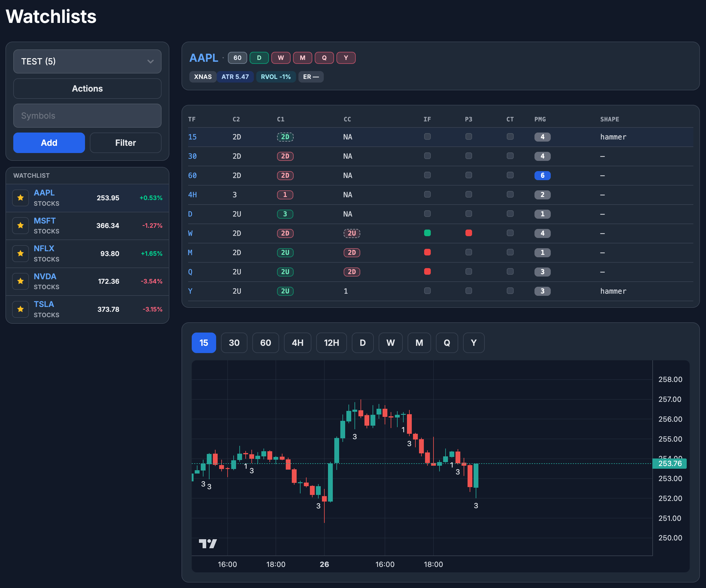Click the star icon next to TSLA
This screenshot has height=588, width=706.
20,309
